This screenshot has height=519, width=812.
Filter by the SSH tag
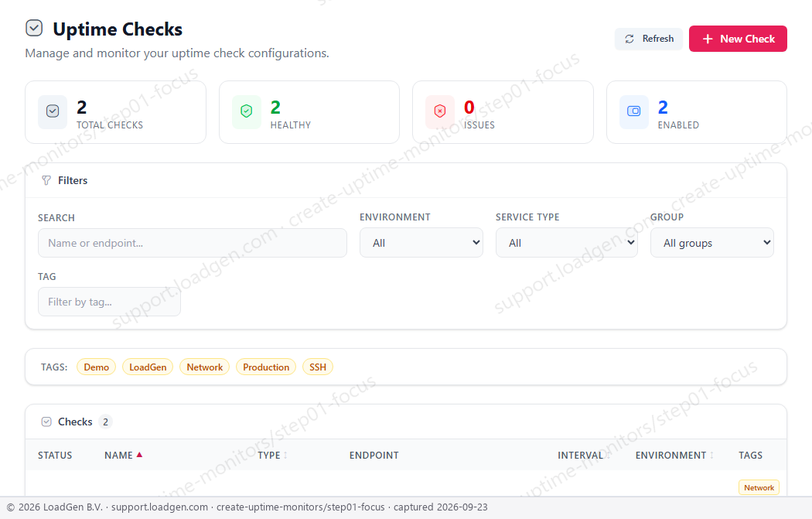pyautogui.click(x=317, y=367)
